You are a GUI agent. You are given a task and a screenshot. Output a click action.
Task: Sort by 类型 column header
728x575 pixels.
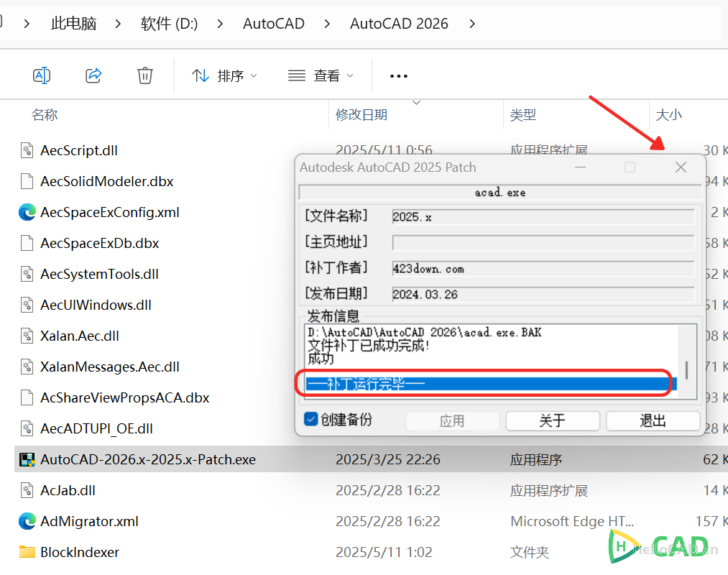coord(522,115)
